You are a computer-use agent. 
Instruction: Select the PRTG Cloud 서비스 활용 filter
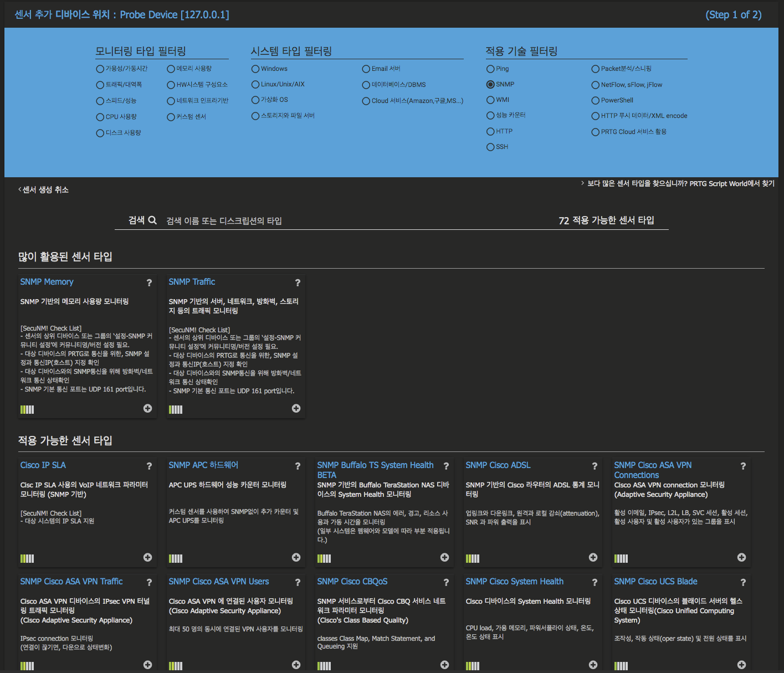[596, 132]
